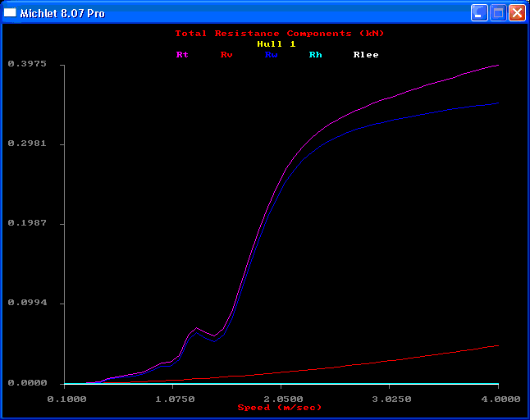Minimize the Michlet window
Viewport: 530px width, 420px height.
(x=479, y=13)
